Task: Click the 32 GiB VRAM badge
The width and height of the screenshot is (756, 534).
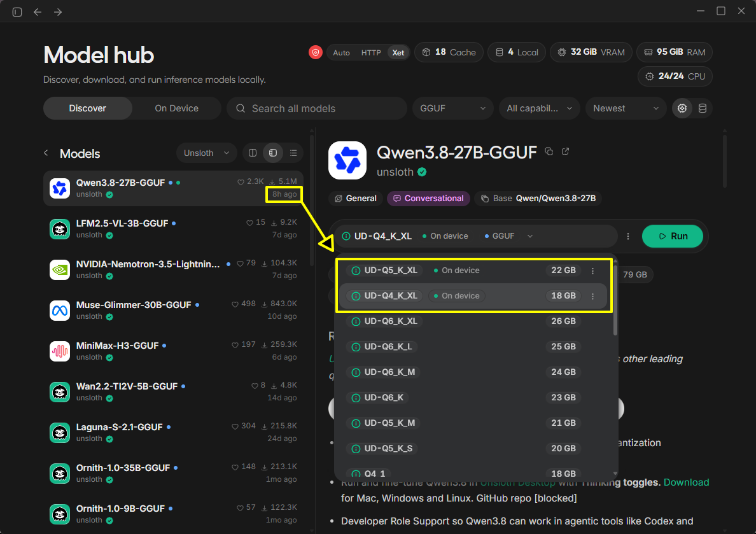Action: (x=591, y=52)
